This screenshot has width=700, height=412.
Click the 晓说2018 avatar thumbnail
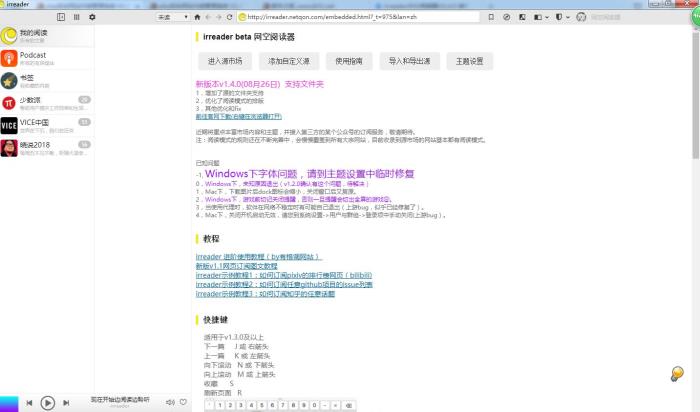point(9,148)
